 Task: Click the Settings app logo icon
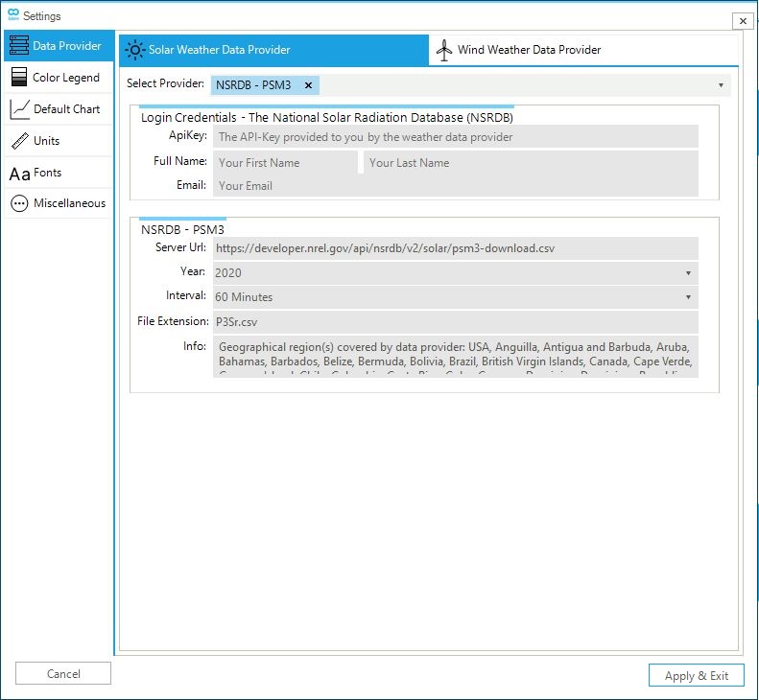tap(13, 15)
